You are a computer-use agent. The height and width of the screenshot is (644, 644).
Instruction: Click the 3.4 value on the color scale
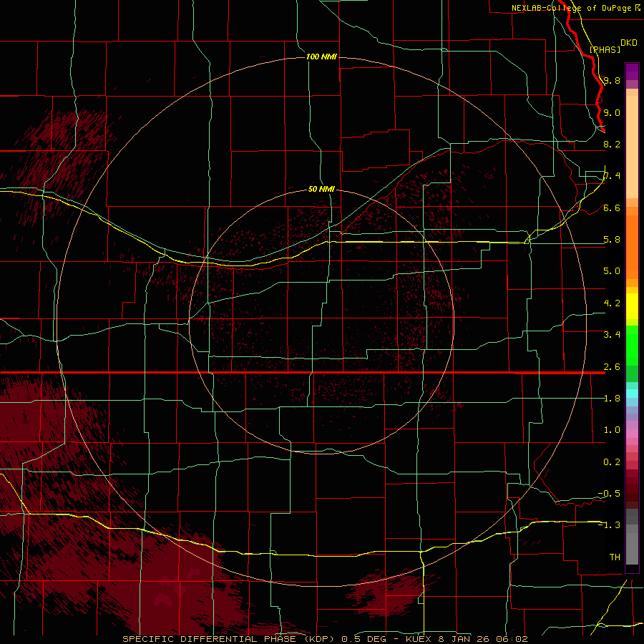[612, 335]
